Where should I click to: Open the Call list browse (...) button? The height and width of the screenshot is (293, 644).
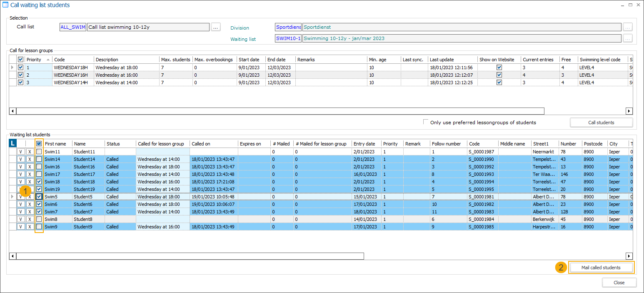[215, 27]
